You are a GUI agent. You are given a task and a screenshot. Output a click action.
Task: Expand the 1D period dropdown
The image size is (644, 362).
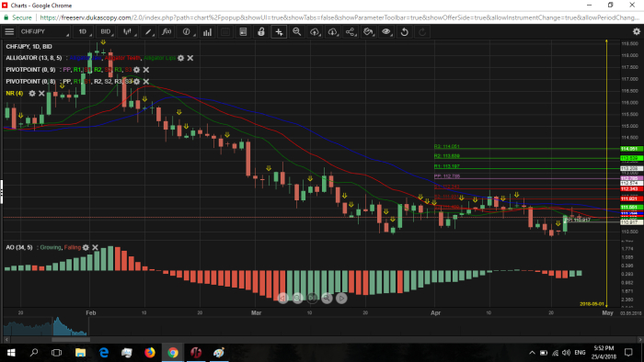tap(84, 31)
